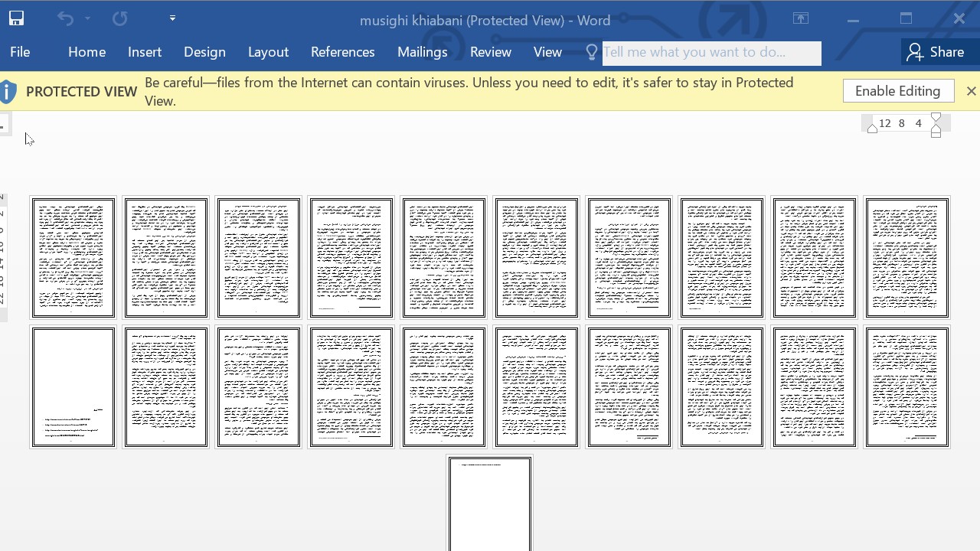Switch to the Home tab
980x551 pixels.
[87, 52]
